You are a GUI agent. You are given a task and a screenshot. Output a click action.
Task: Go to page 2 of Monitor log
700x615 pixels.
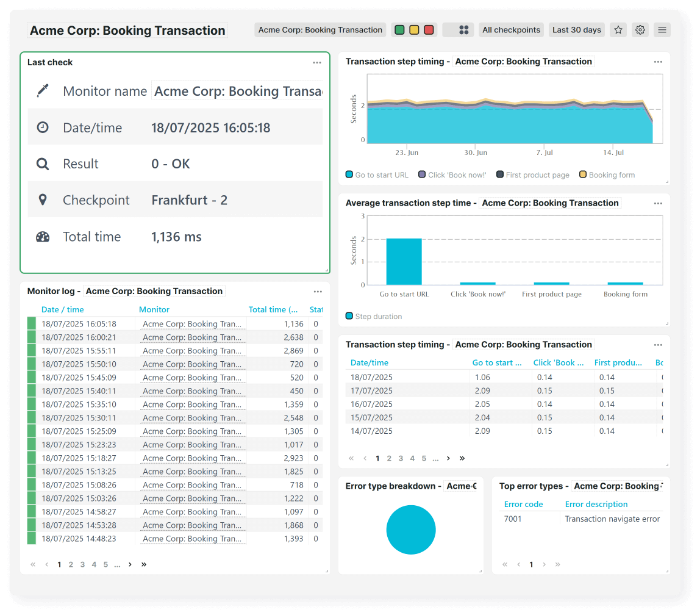[x=71, y=564]
